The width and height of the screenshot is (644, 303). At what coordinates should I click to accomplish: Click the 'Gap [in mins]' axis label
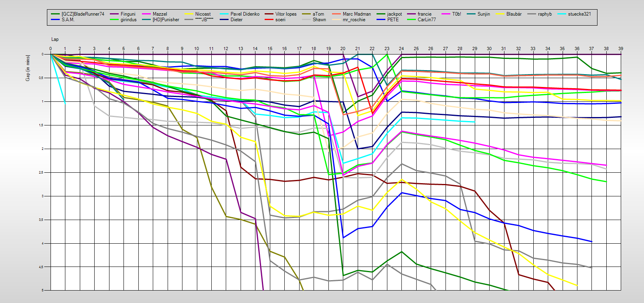tap(28, 68)
